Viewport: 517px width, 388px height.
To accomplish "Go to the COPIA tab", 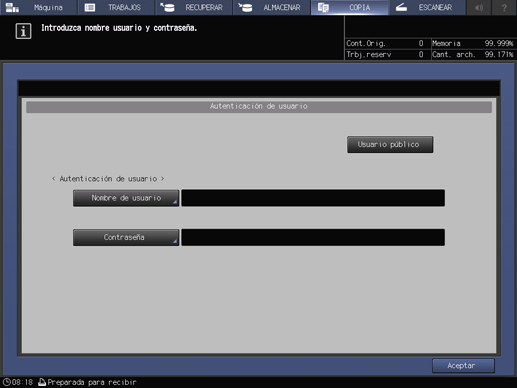I will click(x=349, y=7).
